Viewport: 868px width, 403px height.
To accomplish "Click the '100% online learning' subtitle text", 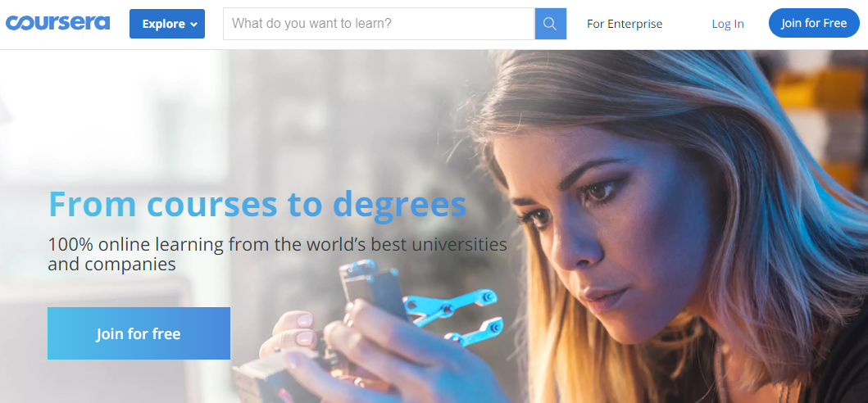I will [x=277, y=254].
